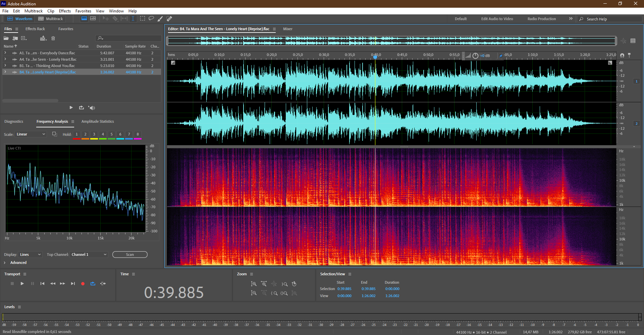Viewport: 644px width, 335px height.
Task: Expand B1 Thinking About You.flac entry
Action: [x=5, y=65]
